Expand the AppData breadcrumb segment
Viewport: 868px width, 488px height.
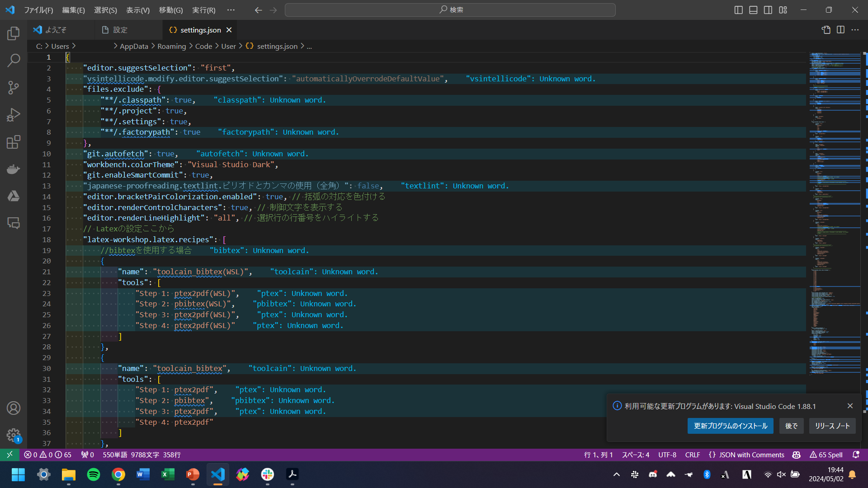[134, 46]
